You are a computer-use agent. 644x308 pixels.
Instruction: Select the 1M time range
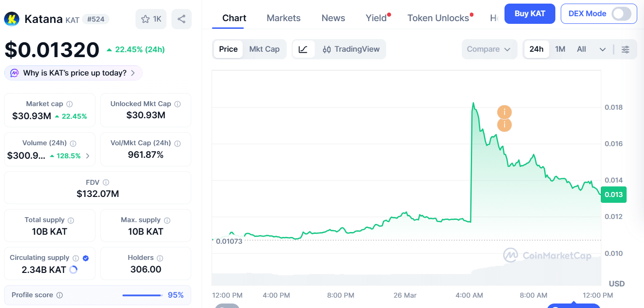point(560,49)
